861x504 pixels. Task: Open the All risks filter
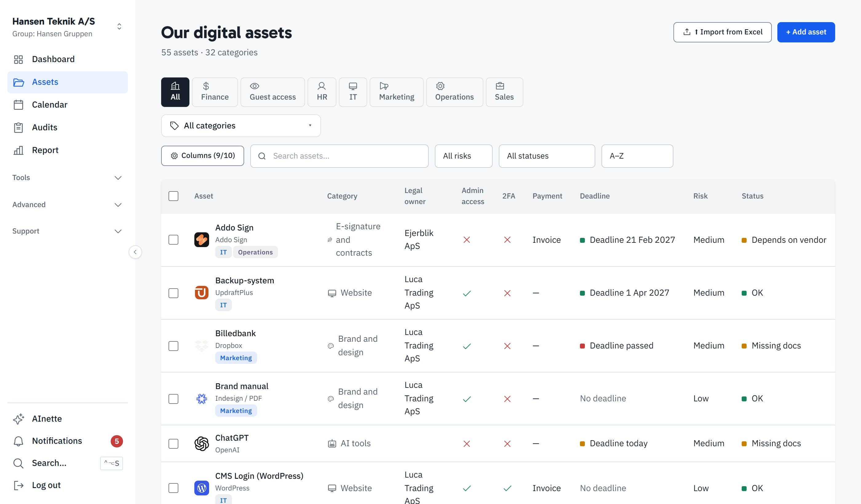(x=463, y=156)
